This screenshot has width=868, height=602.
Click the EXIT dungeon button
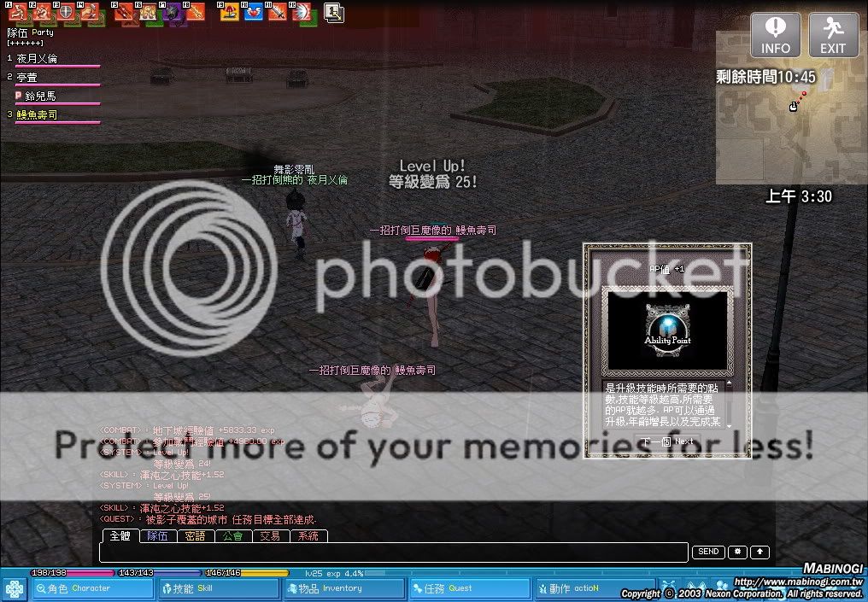(x=833, y=36)
